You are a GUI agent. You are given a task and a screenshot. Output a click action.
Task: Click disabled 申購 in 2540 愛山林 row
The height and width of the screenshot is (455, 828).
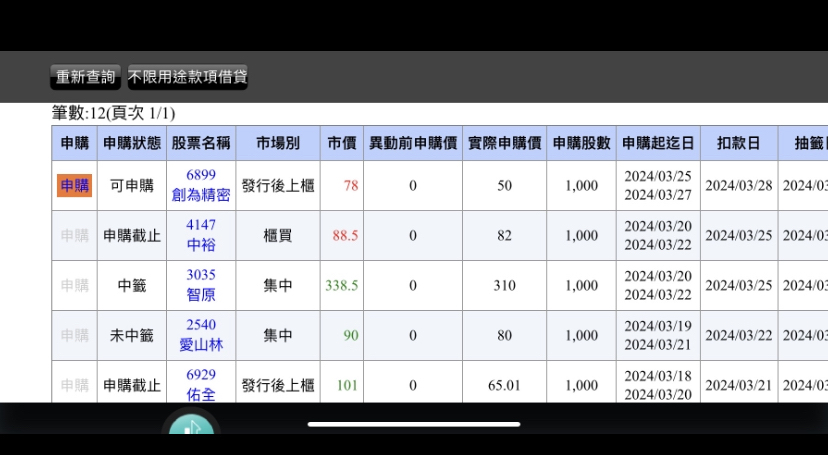tap(74, 335)
